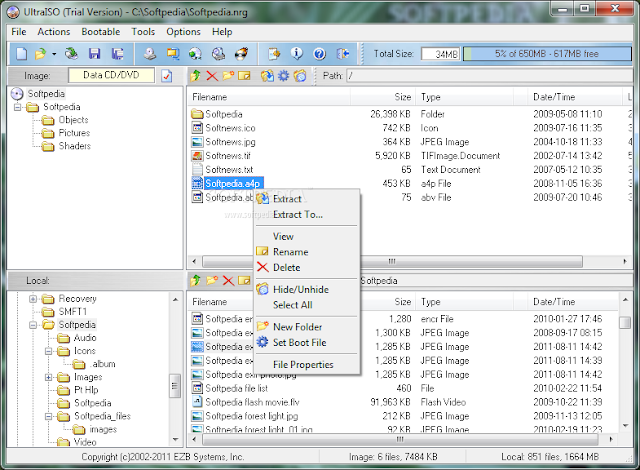
Task: Click the image pane Set Boot gear icon
Action: 283,75
